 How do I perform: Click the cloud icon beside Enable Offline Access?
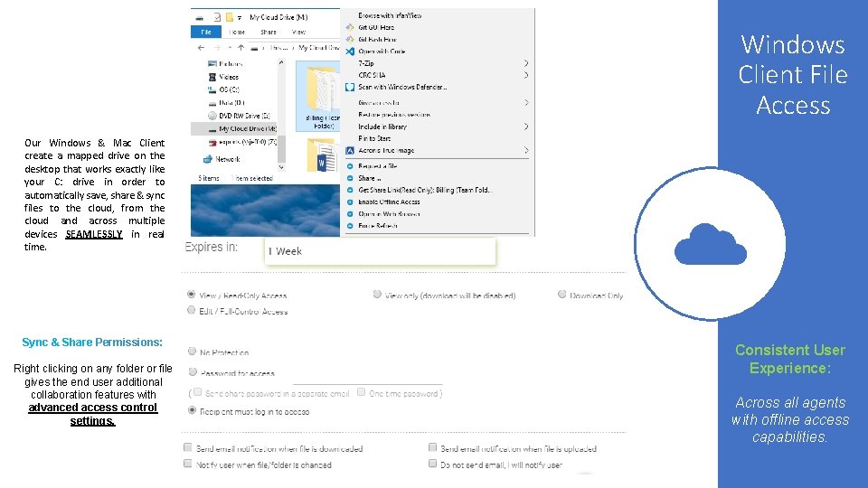point(350,202)
